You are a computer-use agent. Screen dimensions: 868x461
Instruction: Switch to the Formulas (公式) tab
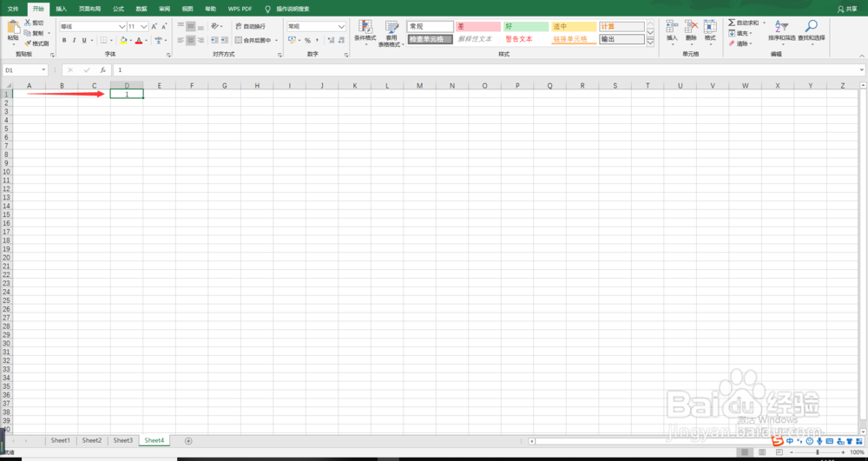tap(118, 9)
